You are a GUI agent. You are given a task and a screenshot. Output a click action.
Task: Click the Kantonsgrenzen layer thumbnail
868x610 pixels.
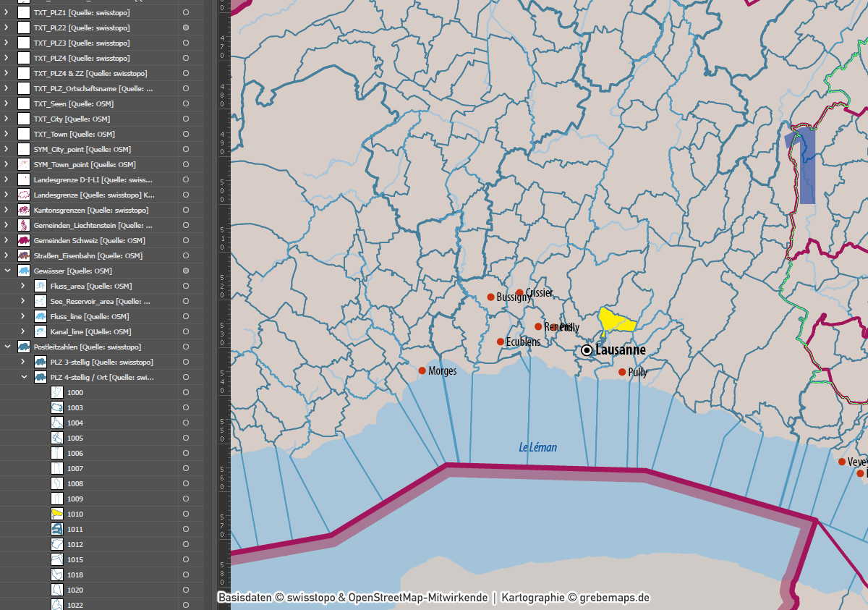coord(24,210)
